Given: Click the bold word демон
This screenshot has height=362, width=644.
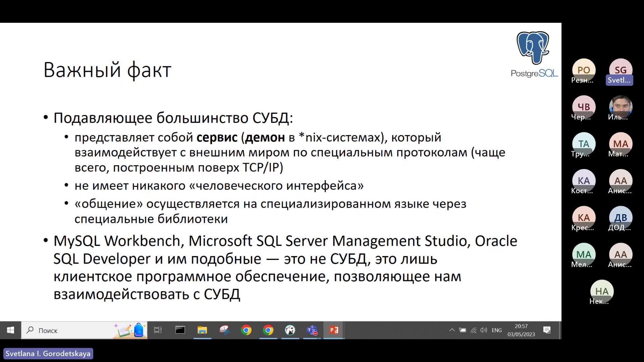Looking at the screenshot, I should coord(265,137).
